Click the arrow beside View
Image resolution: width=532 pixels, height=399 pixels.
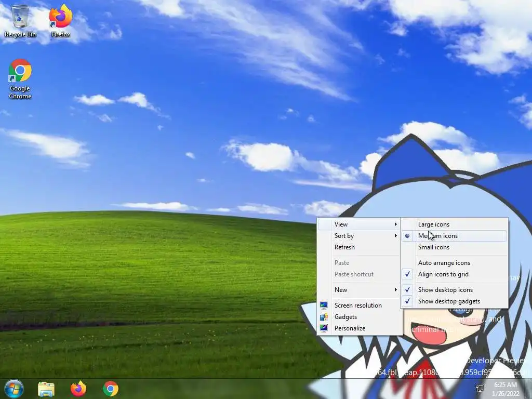point(395,224)
